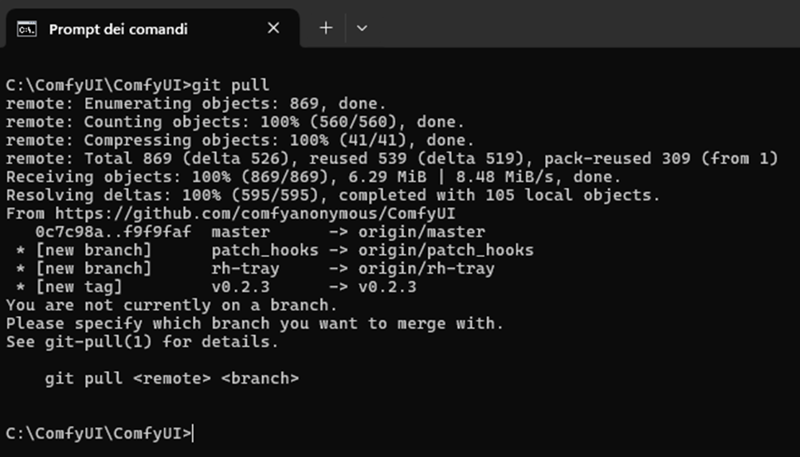
Task: Select the Prompt dei comandi tab
Action: point(150,29)
